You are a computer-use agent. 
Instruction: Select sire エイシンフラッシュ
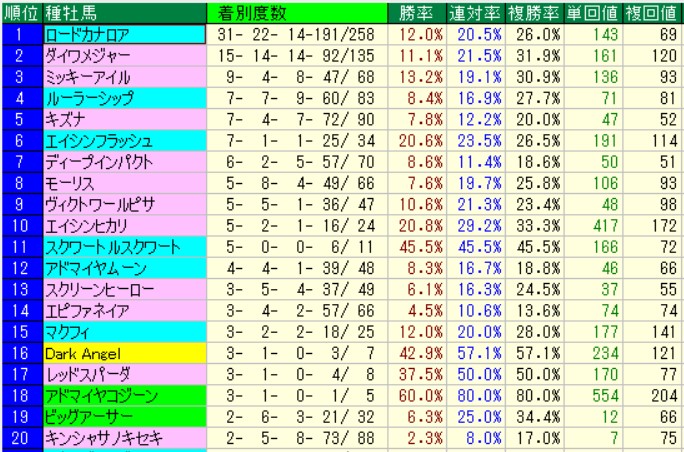[x=125, y=141]
